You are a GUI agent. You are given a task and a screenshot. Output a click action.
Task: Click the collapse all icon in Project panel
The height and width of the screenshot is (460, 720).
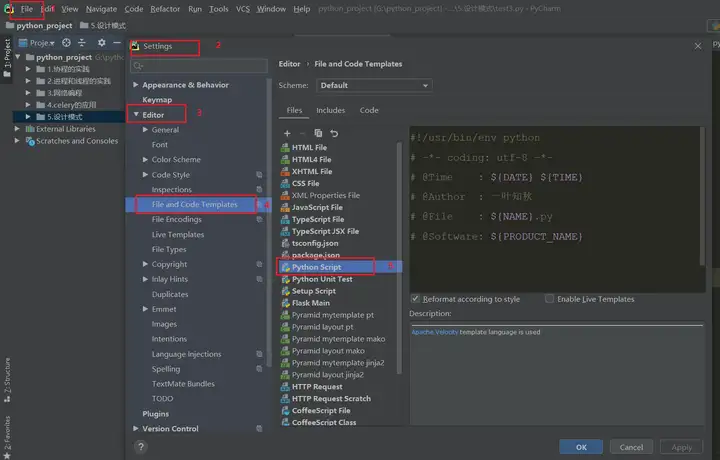82,43
